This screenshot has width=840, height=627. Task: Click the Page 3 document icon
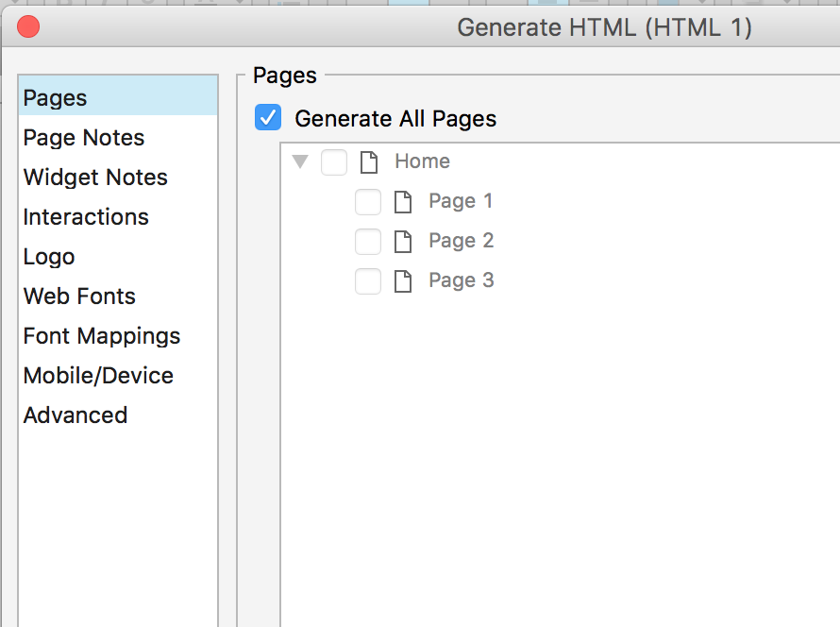pos(403,280)
